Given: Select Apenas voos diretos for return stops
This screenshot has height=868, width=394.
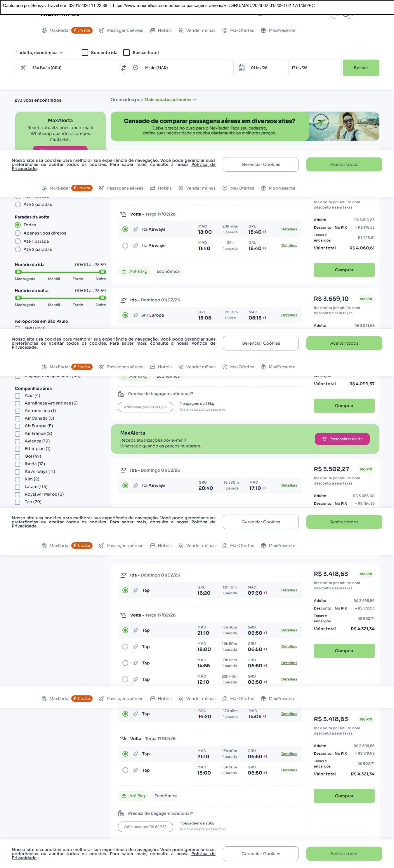Looking at the screenshot, I should tap(18, 233).
